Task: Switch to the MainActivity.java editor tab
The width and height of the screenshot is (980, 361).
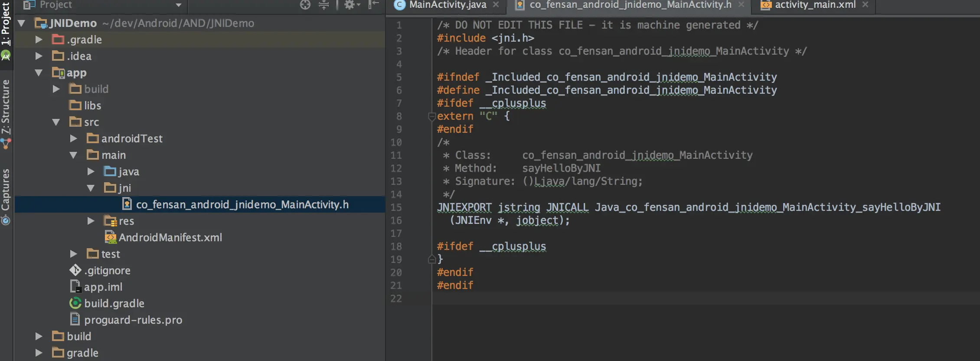Action: [448, 5]
